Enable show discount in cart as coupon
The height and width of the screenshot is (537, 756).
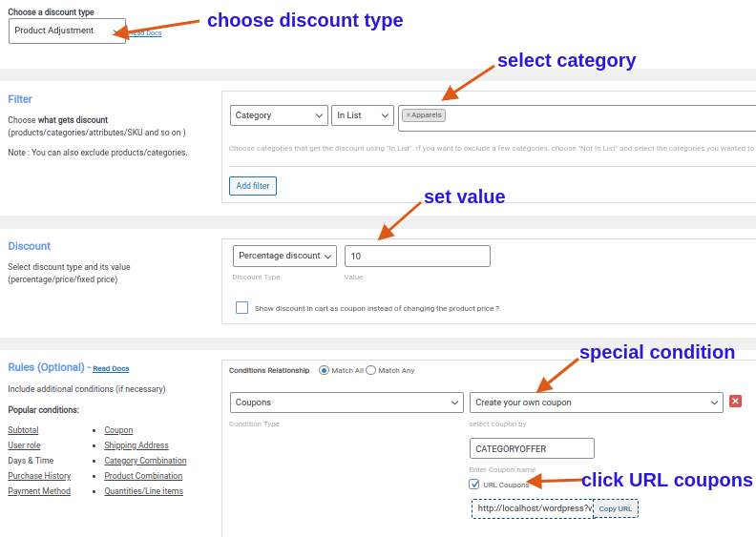(241, 308)
